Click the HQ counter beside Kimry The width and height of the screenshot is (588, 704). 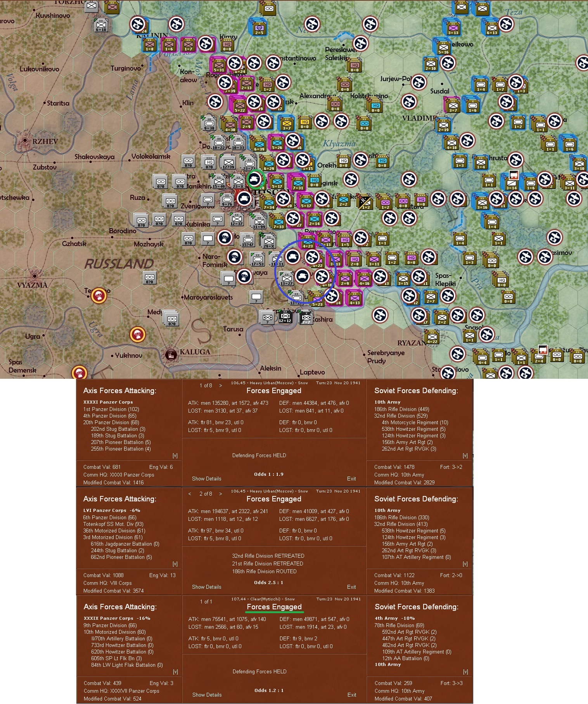(227, 45)
